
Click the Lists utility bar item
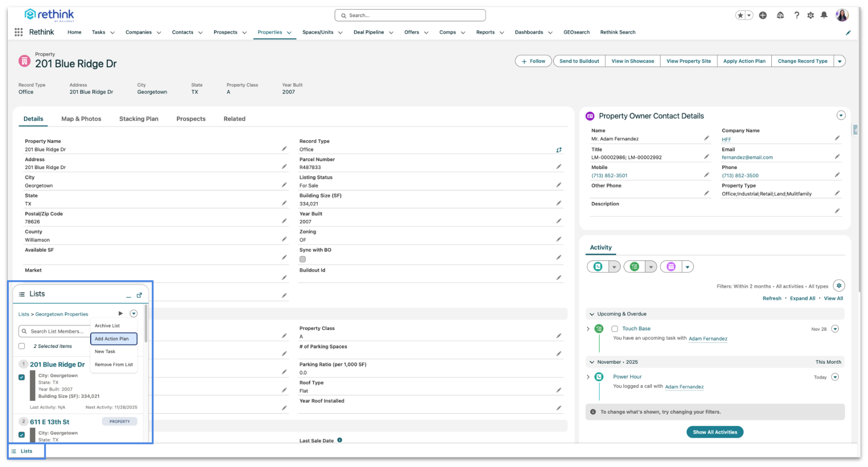coord(26,451)
